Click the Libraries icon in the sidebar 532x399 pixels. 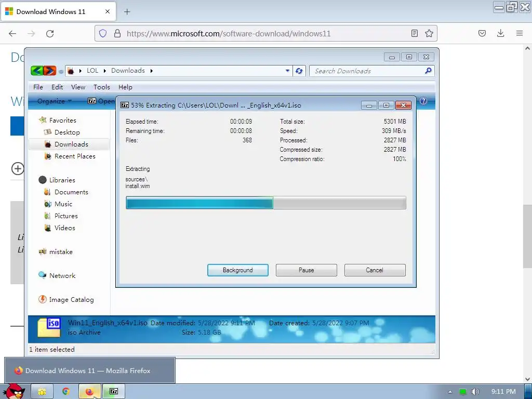point(43,180)
